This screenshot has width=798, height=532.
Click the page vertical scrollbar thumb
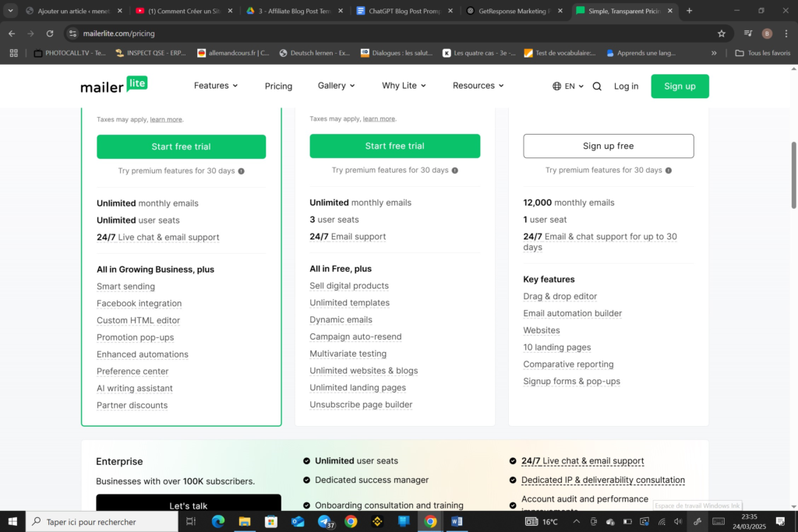tap(793, 175)
